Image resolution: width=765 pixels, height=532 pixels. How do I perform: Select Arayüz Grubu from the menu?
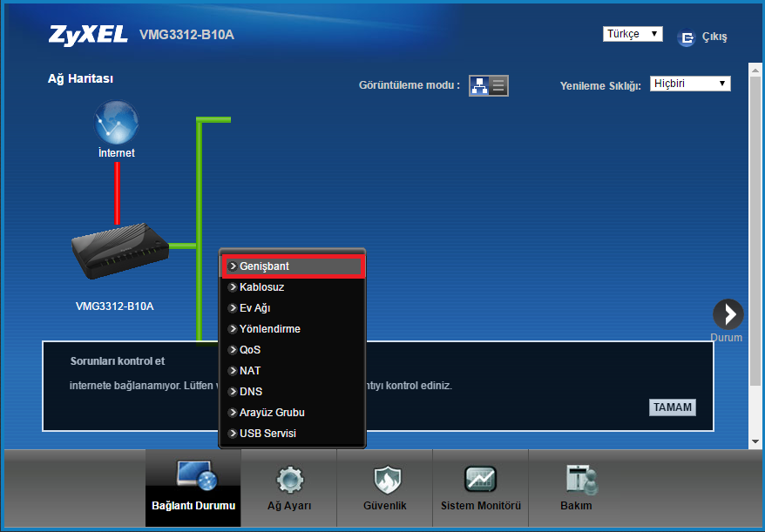[x=293, y=413]
